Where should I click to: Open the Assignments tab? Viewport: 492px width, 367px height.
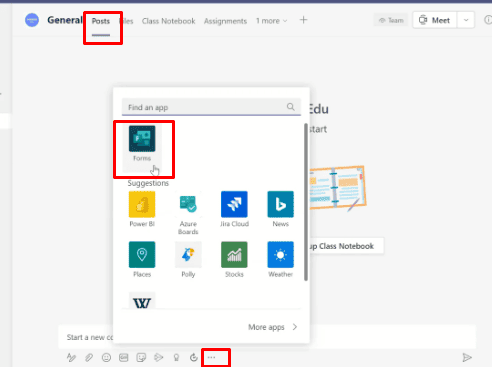pos(225,21)
